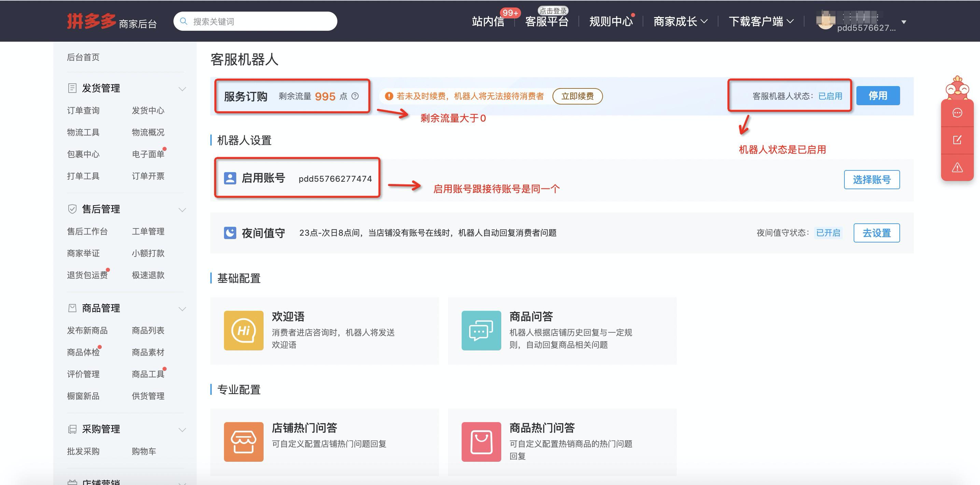This screenshot has height=485, width=980.
Task: Click the floating edit feedback icon
Action: pyautogui.click(x=957, y=139)
